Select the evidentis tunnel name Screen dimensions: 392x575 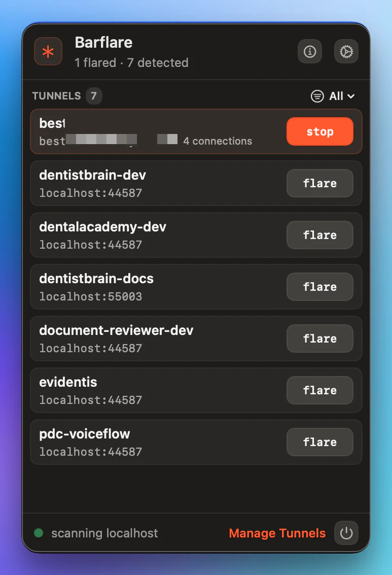(68, 382)
